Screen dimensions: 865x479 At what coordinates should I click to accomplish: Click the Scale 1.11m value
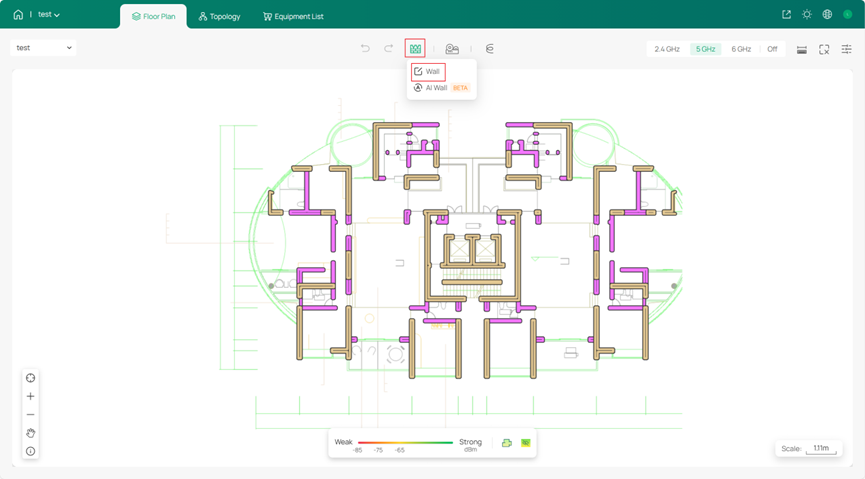click(x=822, y=449)
